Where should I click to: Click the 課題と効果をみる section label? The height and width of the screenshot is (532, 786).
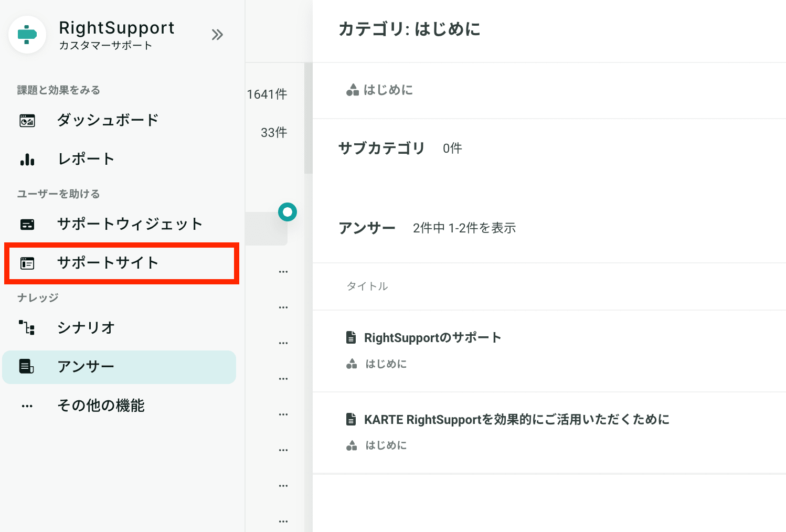point(58,90)
